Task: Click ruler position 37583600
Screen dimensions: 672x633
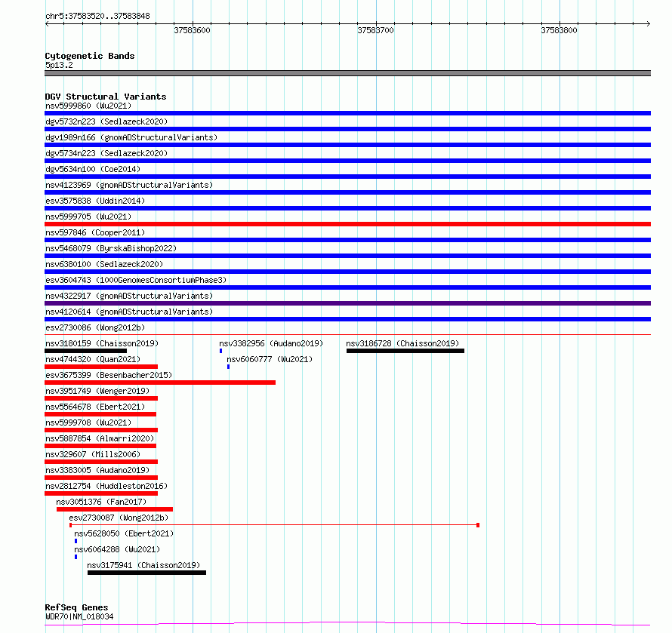Action: (192, 30)
